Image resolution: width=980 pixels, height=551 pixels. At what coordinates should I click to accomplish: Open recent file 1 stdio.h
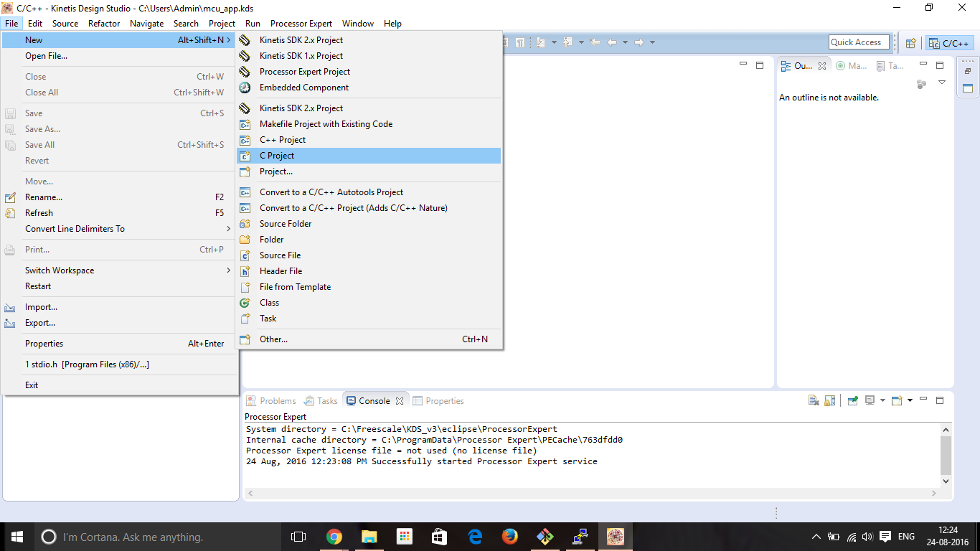pyautogui.click(x=119, y=364)
